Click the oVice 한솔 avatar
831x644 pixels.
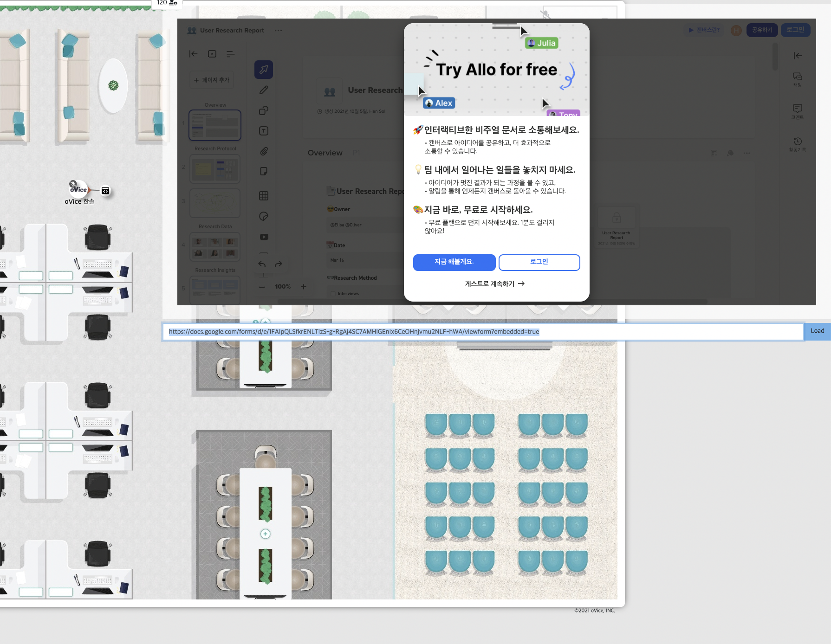pyautogui.click(x=78, y=189)
